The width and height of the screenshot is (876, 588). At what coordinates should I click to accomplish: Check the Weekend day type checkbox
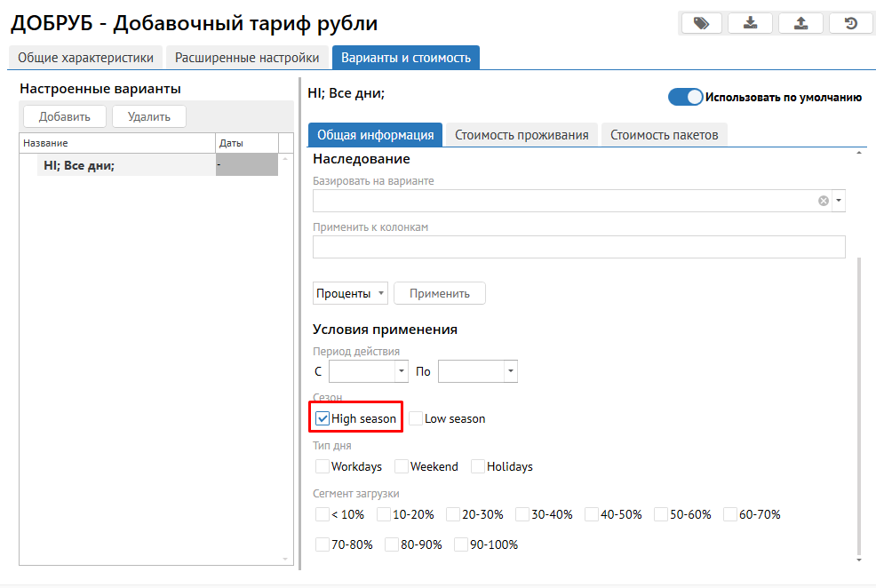(402, 466)
